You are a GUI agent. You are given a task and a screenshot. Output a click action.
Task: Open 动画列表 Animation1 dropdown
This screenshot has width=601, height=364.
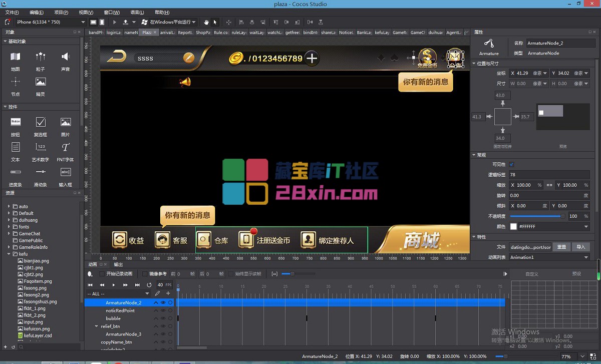click(549, 257)
